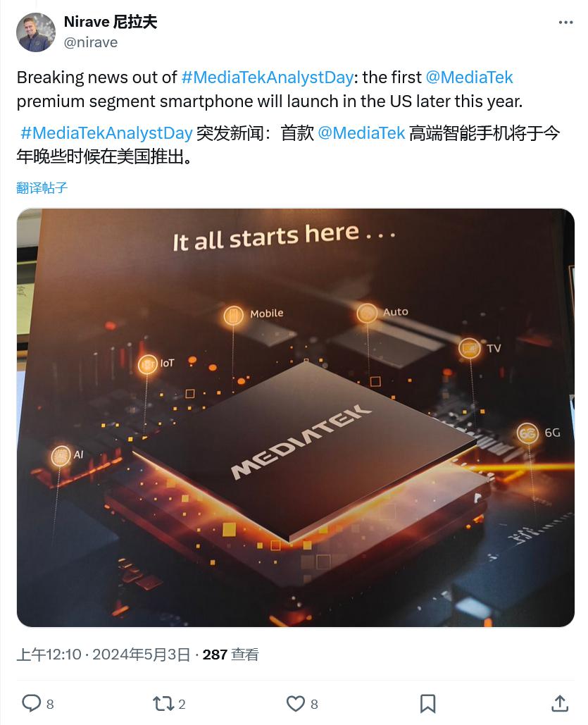
Task: Click the reply count number 8
Action: [x=50, y=704]
